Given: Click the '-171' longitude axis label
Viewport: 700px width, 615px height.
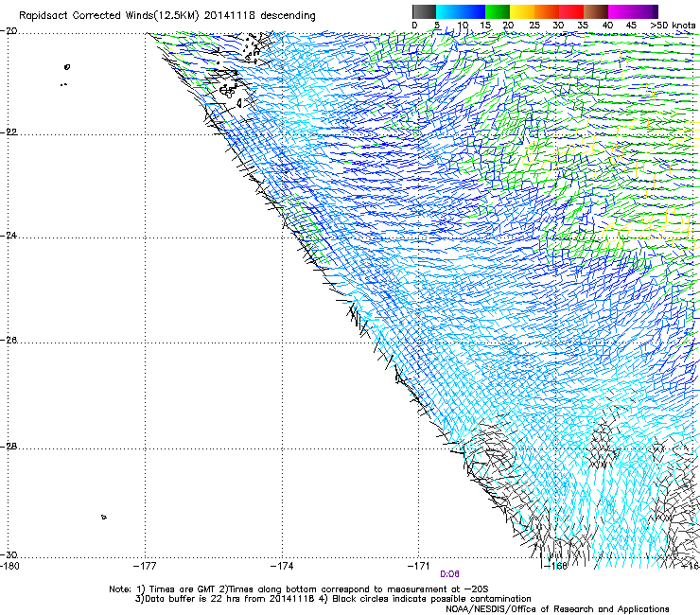Looking at the screenshot, I should coord(419,567).
